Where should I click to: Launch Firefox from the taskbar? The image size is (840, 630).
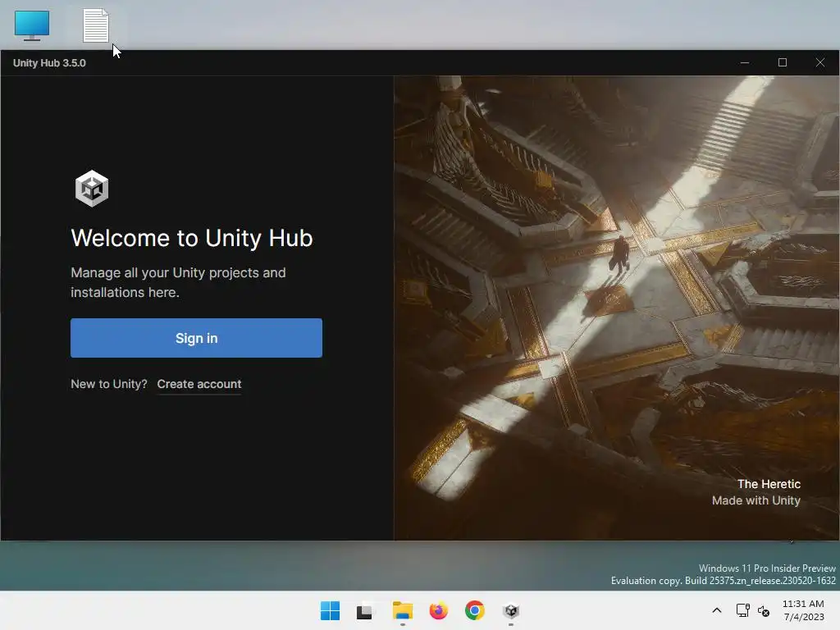tap(438, 610)
